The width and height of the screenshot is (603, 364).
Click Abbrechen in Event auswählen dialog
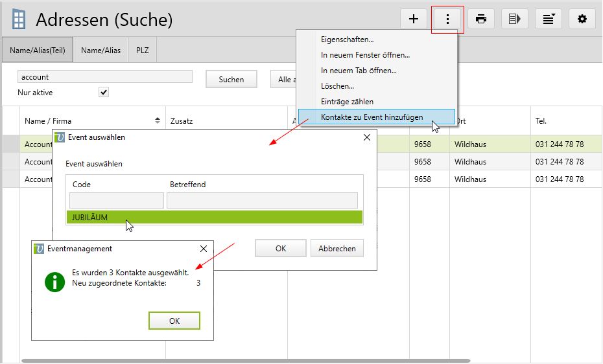(337, 249)
